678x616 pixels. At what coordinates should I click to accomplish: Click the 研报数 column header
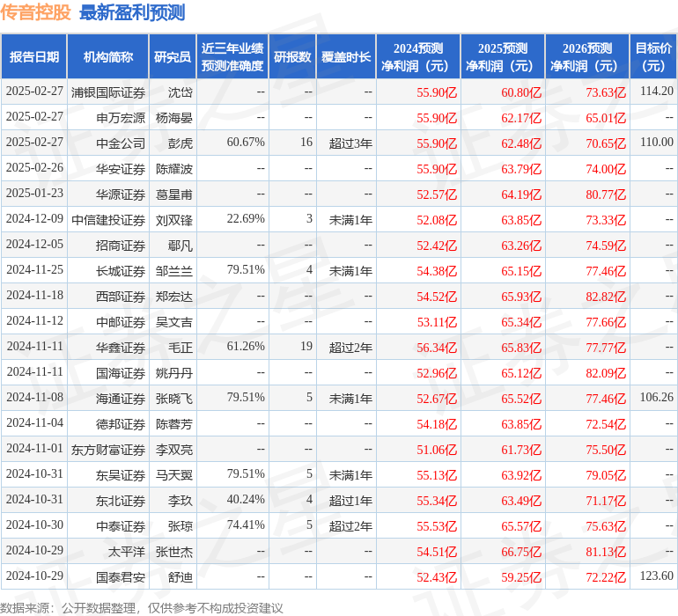tap(292, 57)
